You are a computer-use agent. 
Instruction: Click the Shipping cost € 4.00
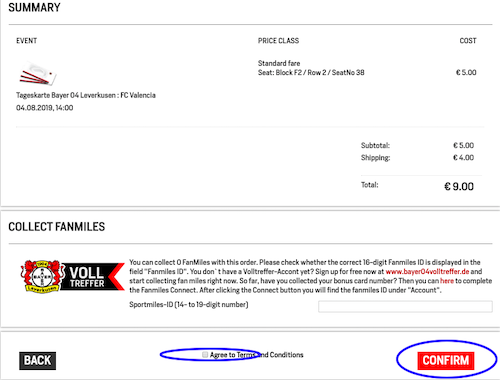click(463, 157)
